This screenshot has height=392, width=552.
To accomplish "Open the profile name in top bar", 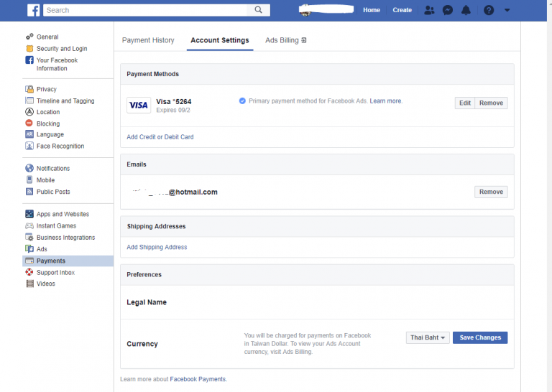I will click(326, 10).
